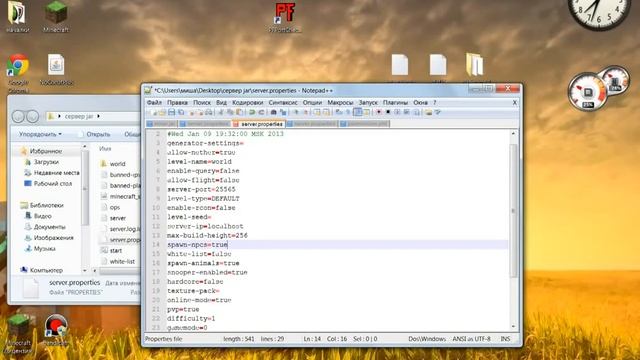Select the world folder in Explorer
The image size is (640, 360).
pyautogui.click(x=113, y=164)
